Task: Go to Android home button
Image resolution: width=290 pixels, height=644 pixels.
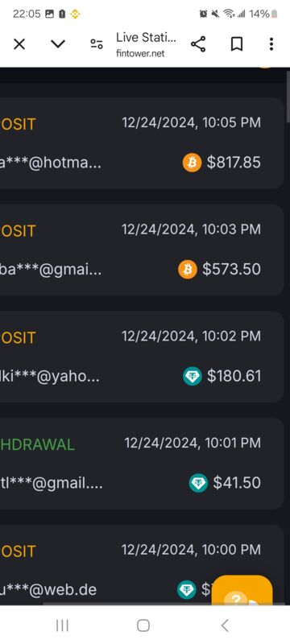Action: (x=143, y=625)
